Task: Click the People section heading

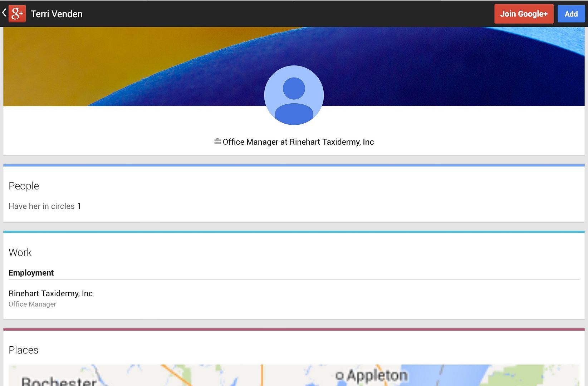Action: click(24, 186)
